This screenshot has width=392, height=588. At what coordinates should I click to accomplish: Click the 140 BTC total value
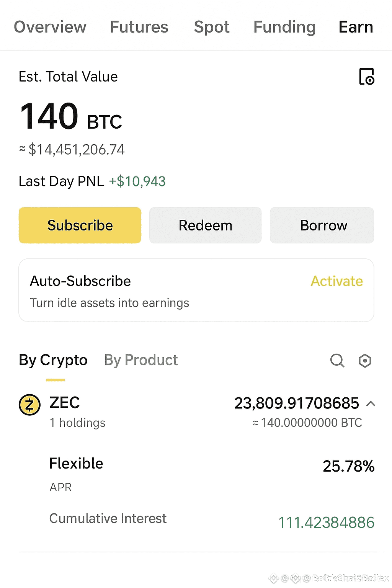[x=71, y=117]
